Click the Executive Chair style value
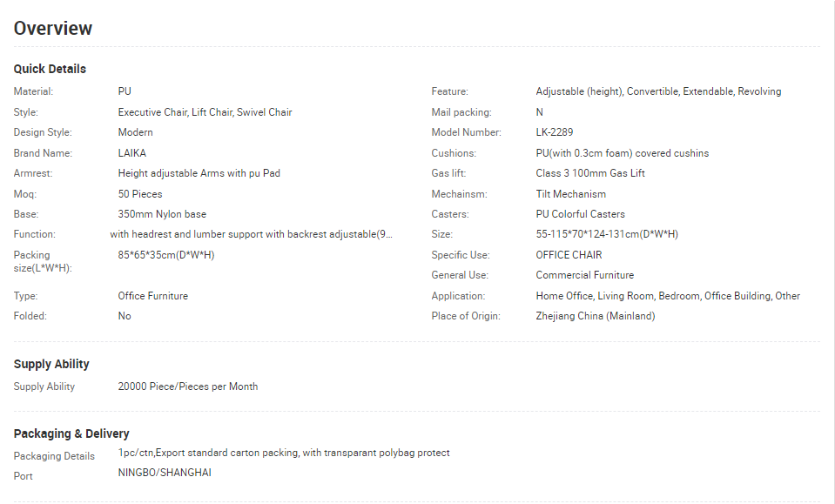The height and width of the screenshot is (504, 835). coord(205,112)
